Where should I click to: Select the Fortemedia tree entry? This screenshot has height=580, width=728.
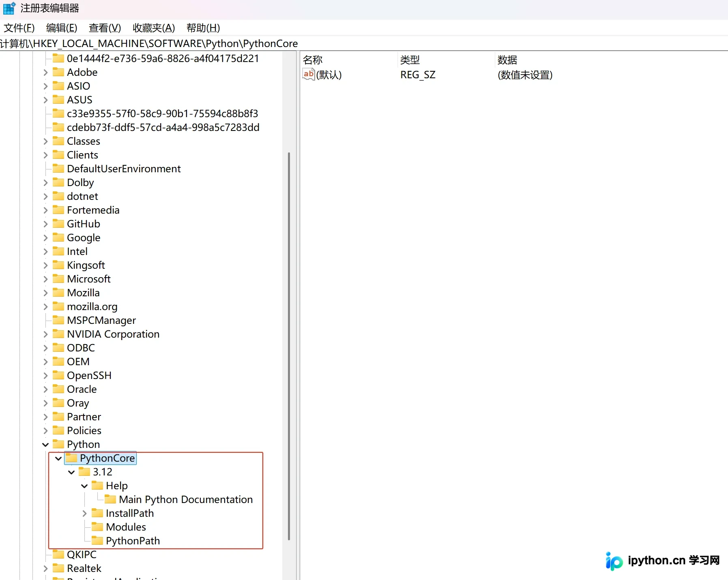(93, 210)
